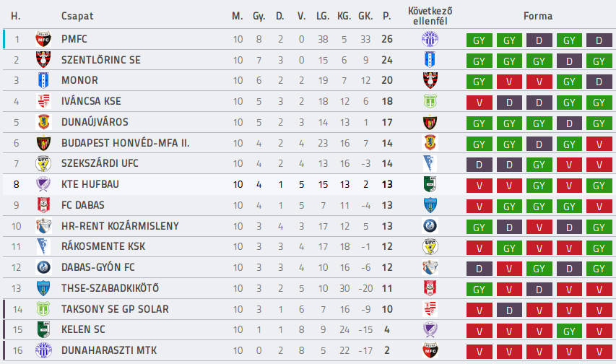Click next opponent crest in Kelen SC row
616x364 pixels.
click(430, 330)
